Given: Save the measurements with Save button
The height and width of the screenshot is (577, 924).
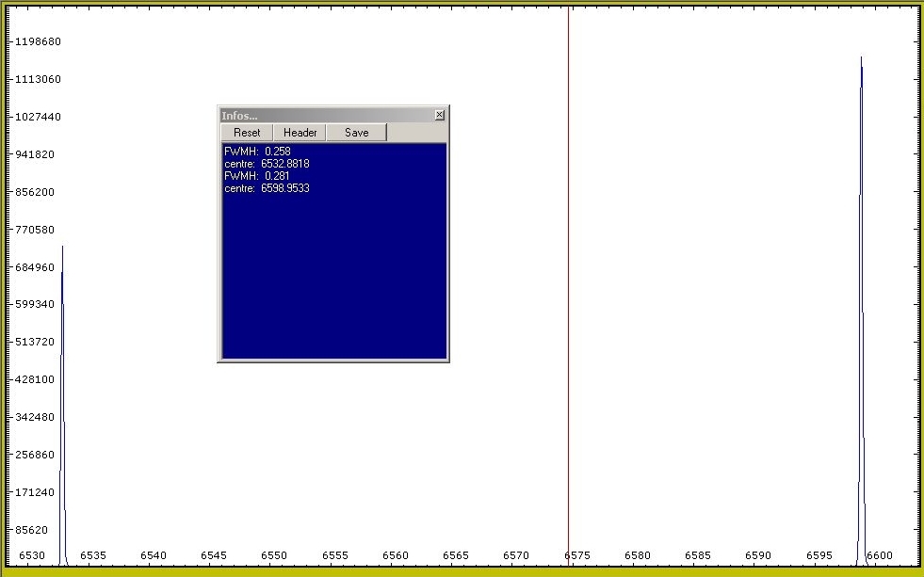Looking at the screenshot, I should tap(356, 133).
